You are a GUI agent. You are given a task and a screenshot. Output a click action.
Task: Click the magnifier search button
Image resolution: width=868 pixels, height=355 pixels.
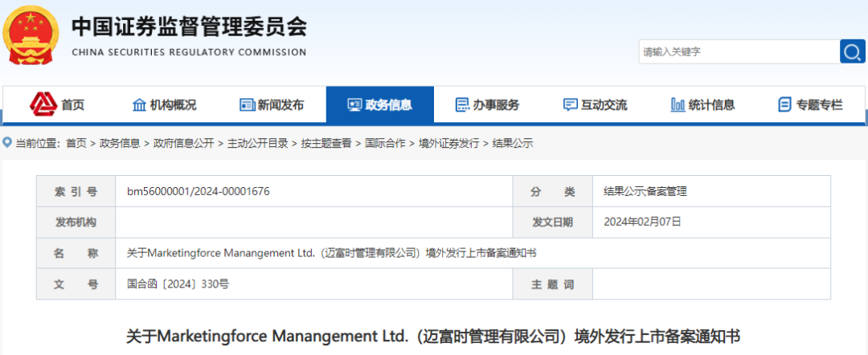click(x=853, y=52)
